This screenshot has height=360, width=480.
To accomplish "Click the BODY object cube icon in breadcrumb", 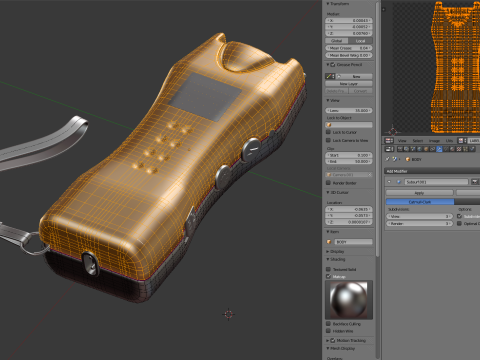I will (x=408, y=159).
